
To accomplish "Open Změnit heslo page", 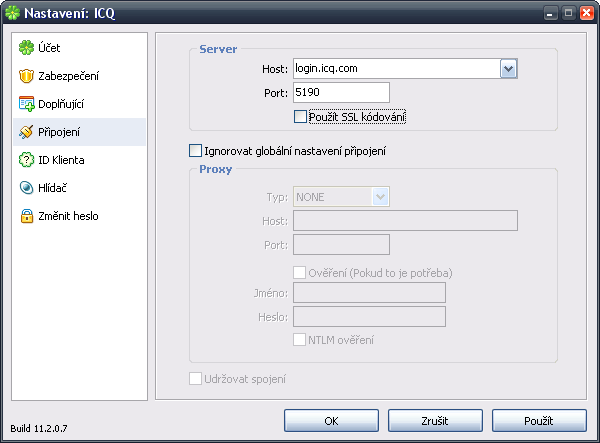I will pos(79,216).
